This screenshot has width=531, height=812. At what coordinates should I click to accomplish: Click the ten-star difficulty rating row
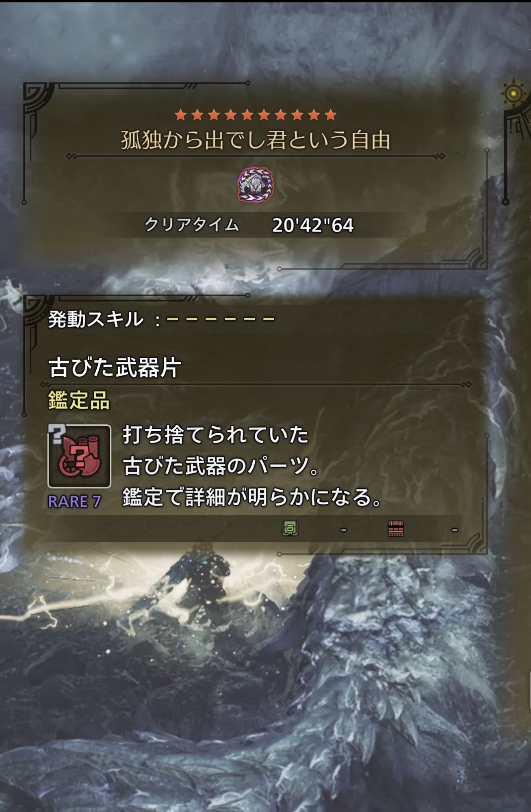pos(256,115)
